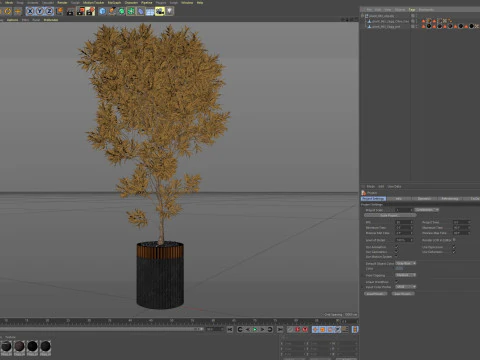Open the Help menu
This screenshot has height=360, width=480.
point(200,3)
